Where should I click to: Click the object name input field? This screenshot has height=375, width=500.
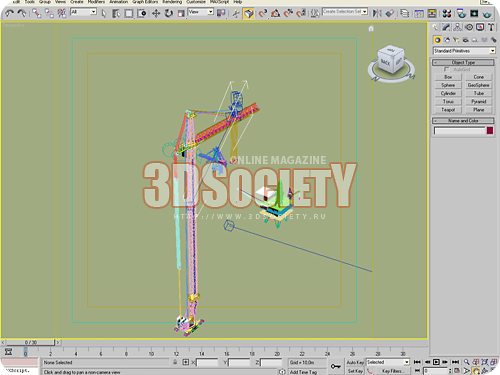[x=459, y=131]
